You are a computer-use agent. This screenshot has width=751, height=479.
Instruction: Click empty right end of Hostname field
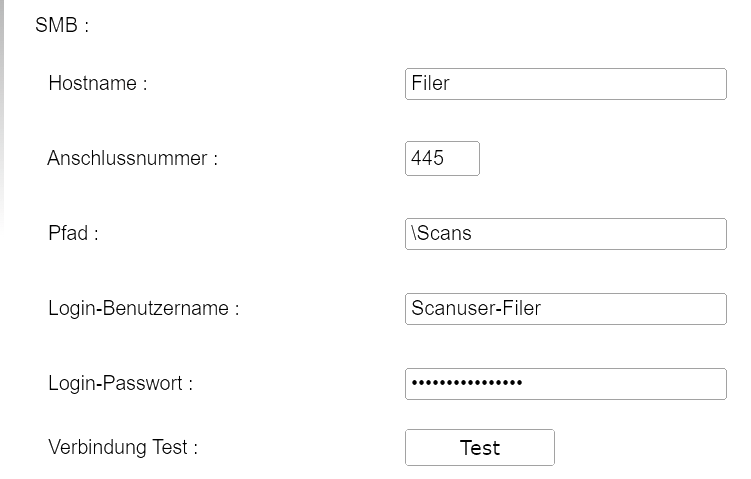click(700, 84)
